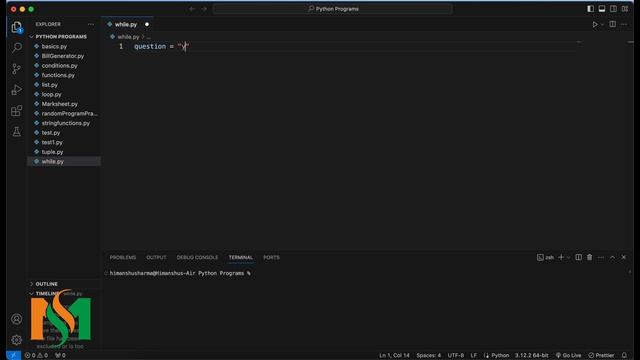
Task: Switch to the DEBUG CONSOLE tab
Action: point(197,258)
